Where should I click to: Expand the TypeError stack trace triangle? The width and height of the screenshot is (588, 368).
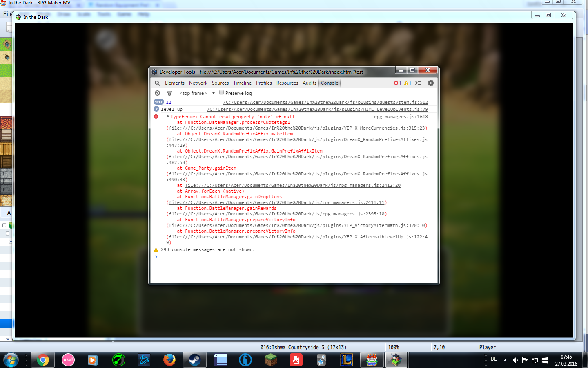(168, 117)
